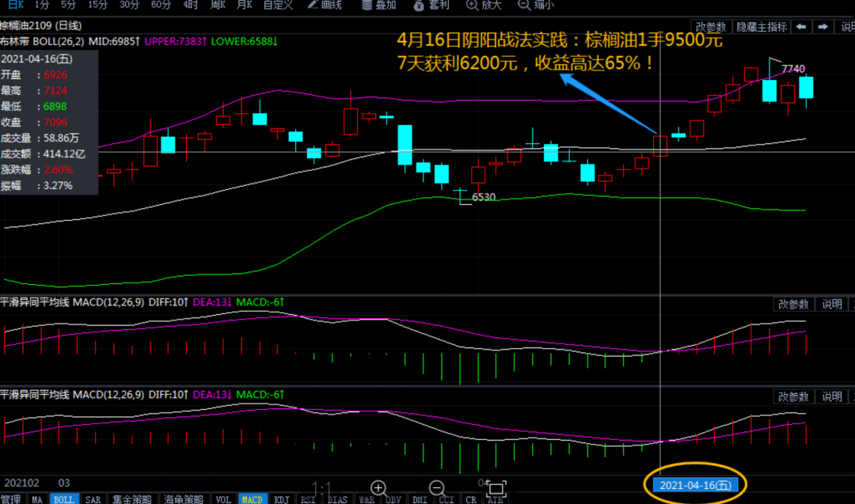The height and width of the screenshot is (504, 855).
Task: Click the right arrow next to 隐藏主指标
Action: (x=823, y=27)
